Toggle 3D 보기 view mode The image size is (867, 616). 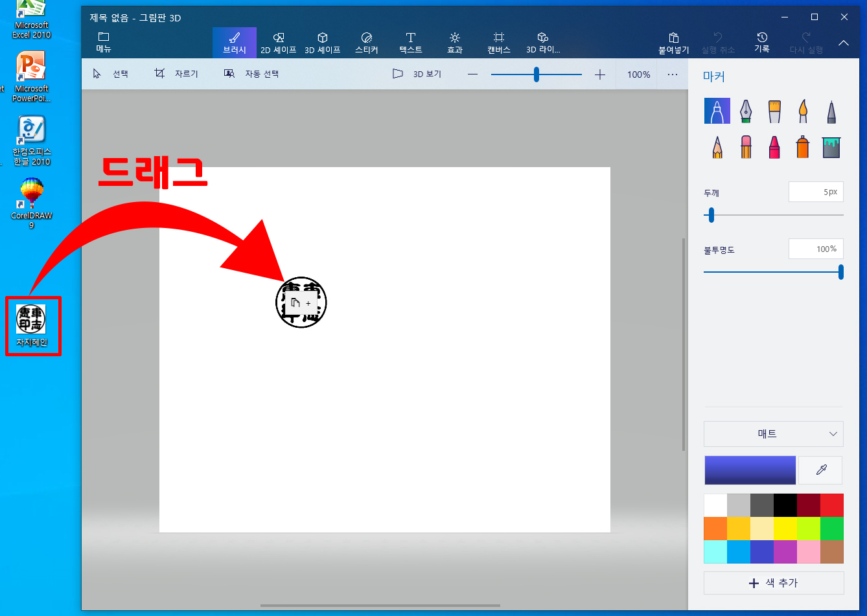pos(417,74)
